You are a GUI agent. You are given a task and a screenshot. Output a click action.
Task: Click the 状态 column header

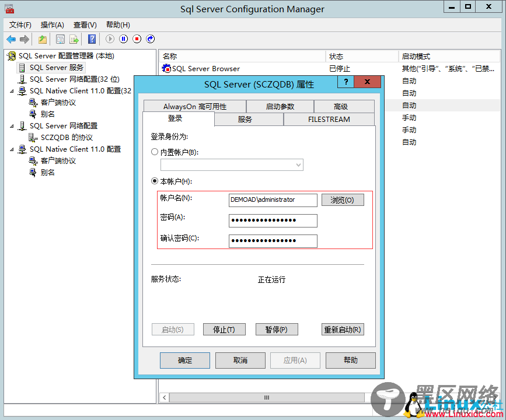click(362, 57)
